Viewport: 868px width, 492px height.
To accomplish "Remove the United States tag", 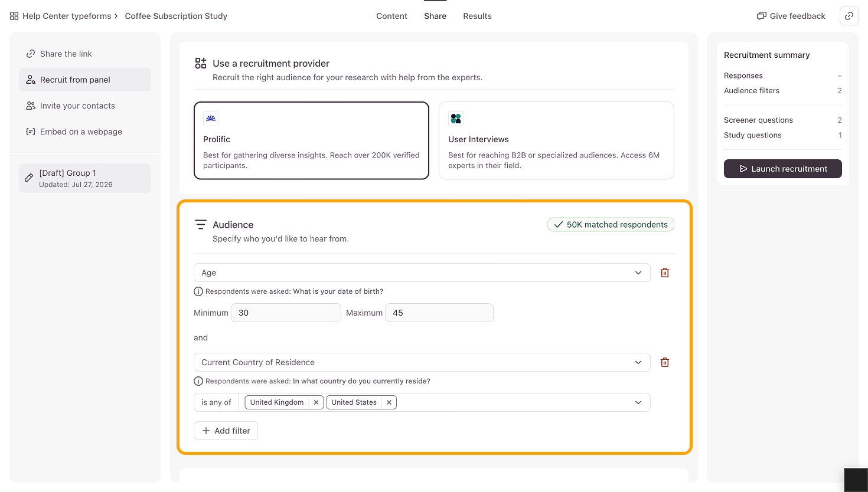I will 389,402.
